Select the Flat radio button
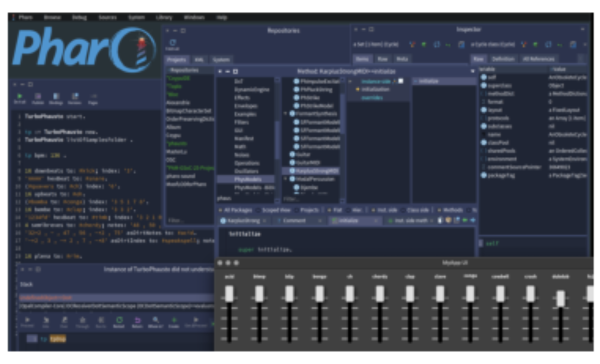 click(x=328, y=210)
